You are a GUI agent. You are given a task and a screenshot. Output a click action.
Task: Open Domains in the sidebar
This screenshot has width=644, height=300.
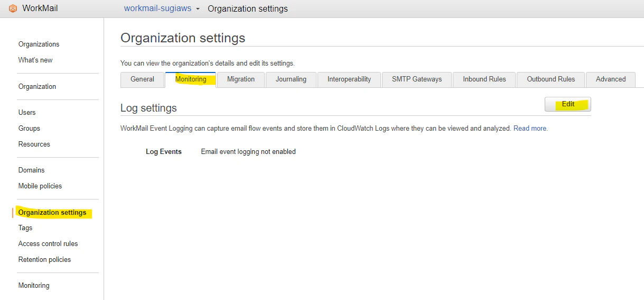click(31, 170)
